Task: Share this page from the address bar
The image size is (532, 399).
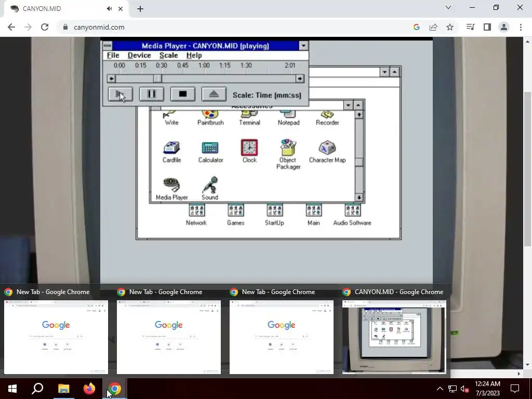Action: pos(433,27)
